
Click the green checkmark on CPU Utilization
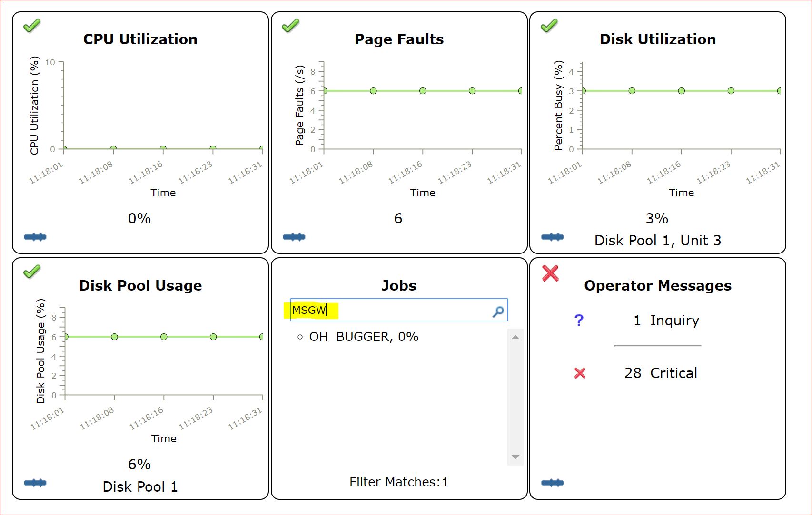pyautogui.click(x=32, y=26)
